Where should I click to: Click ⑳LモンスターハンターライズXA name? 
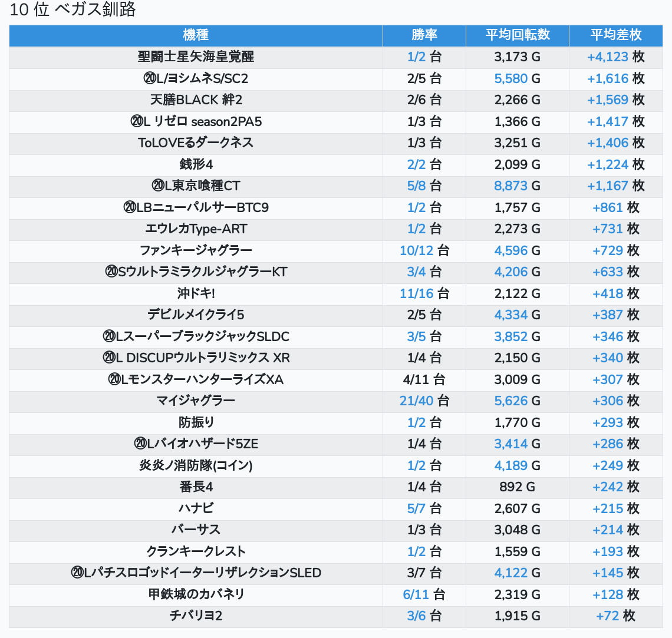pos(196,380)
